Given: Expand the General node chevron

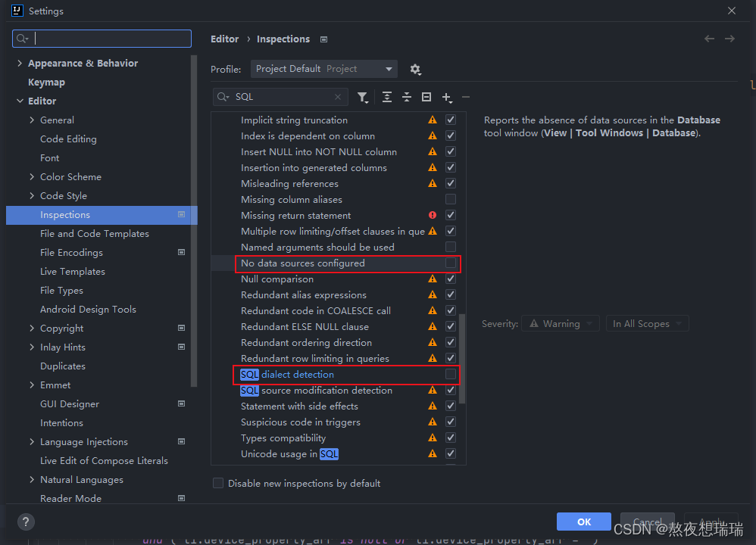Looking at the screenshot, I should pos(32,120).
